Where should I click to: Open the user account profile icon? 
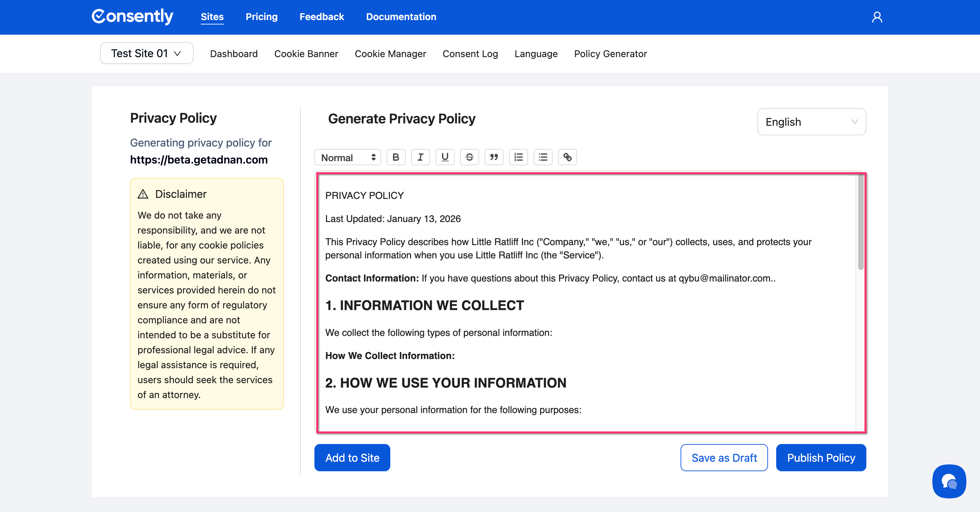877,17
